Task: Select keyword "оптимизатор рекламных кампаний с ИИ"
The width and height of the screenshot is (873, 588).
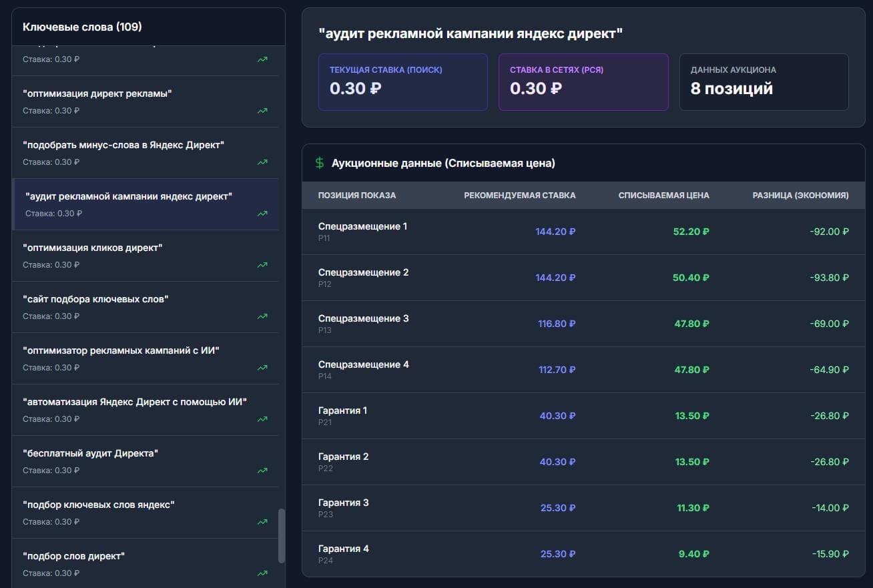Action: [x=145, y=358]
